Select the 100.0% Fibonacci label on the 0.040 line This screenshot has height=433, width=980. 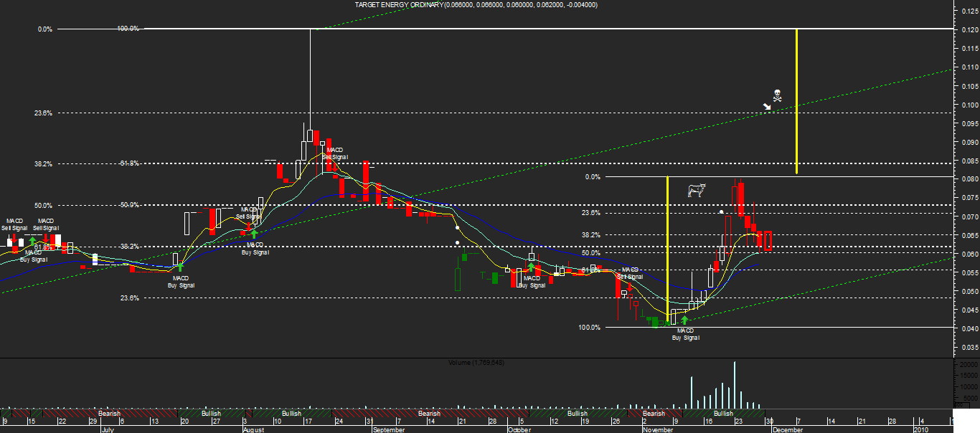click(x=589, y=328)
